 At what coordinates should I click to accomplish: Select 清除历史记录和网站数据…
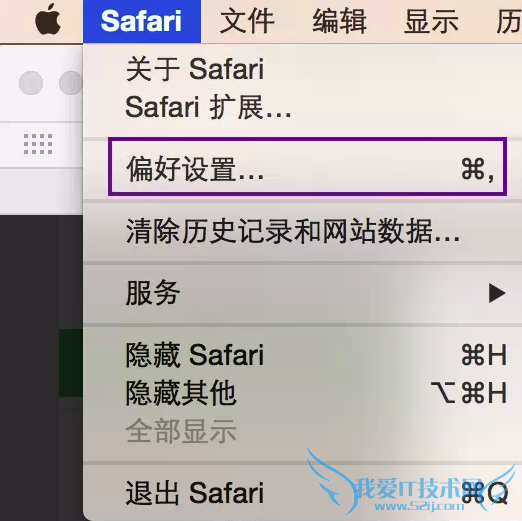coord(293,231)
